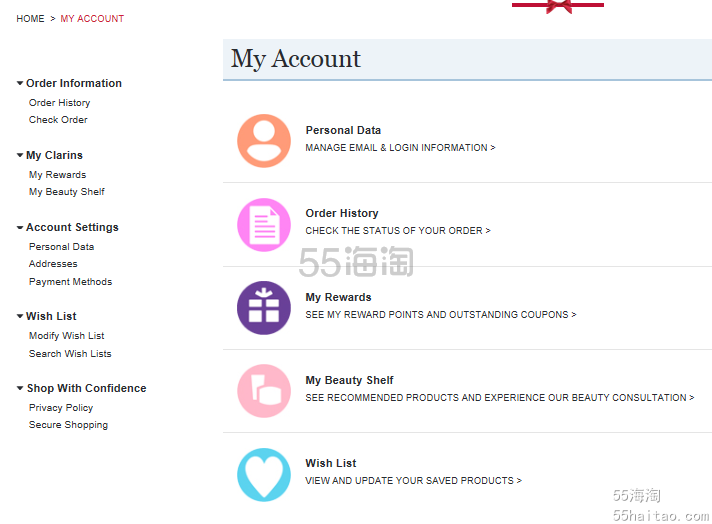Click View and Update Your Saved Products
712x524 pixels.
coord(413,481)
